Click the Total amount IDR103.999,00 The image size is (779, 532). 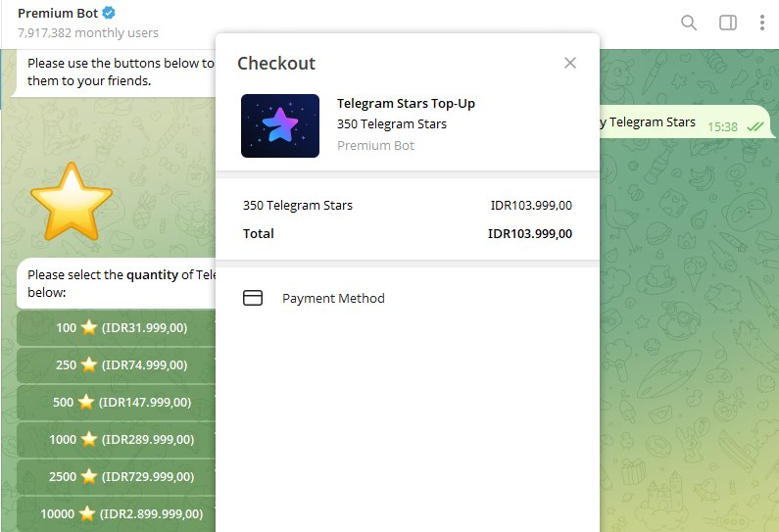pyautogui.click(x=529, y=233)
